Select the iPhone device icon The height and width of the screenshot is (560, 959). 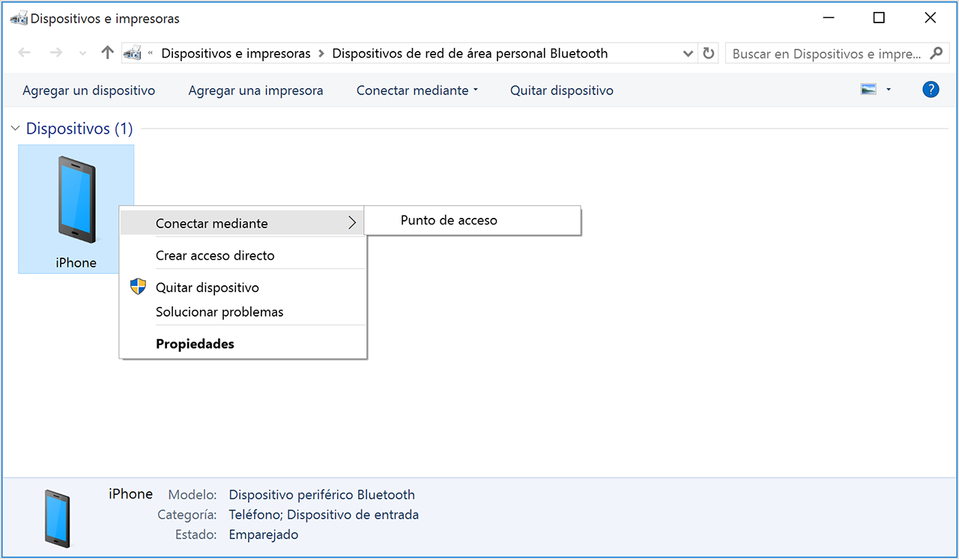[76, 209]
